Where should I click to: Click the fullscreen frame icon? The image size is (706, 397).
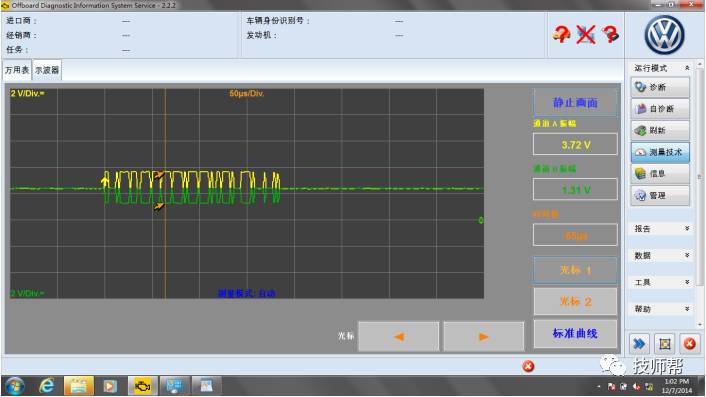click(665, 344)
